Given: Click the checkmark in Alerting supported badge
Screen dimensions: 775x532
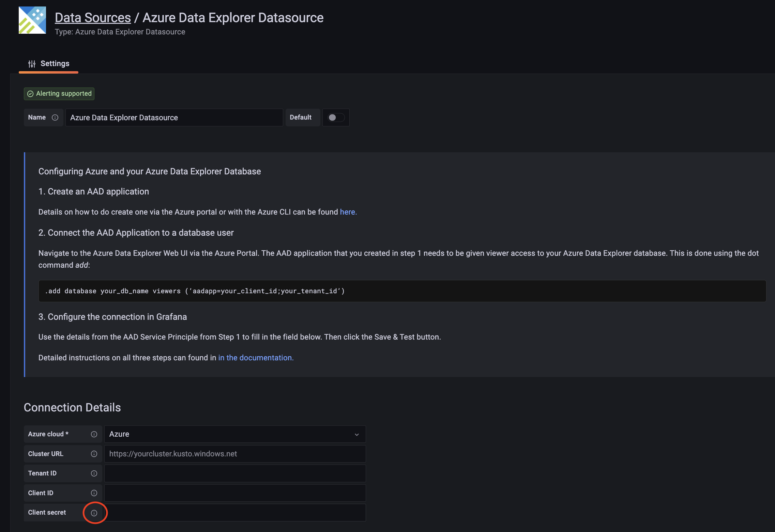Looking at the screenshot, I should (30, 93).
